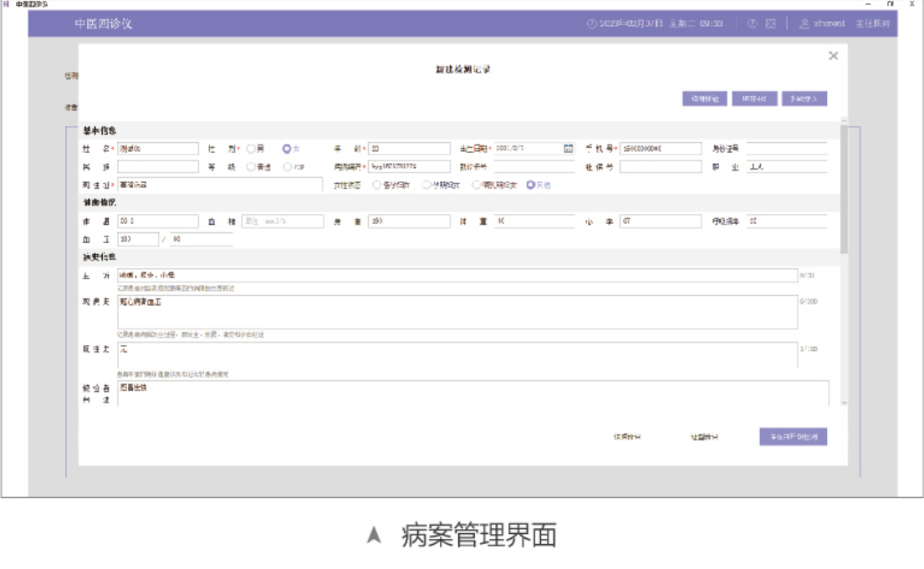Close the 新建检测记录 dialog
This screenshot has width=924, height=569.
[x=833, y=55]
